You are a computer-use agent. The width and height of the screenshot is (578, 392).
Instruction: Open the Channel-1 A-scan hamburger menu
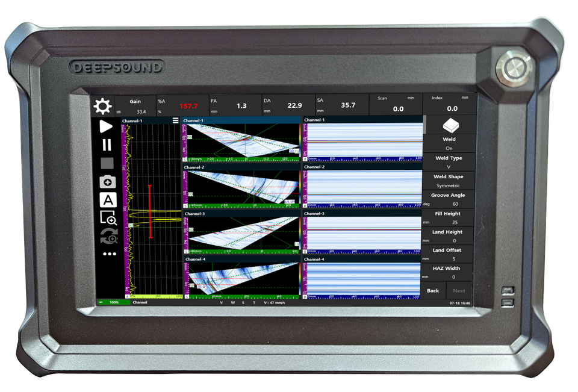click(x=175, y=120)
